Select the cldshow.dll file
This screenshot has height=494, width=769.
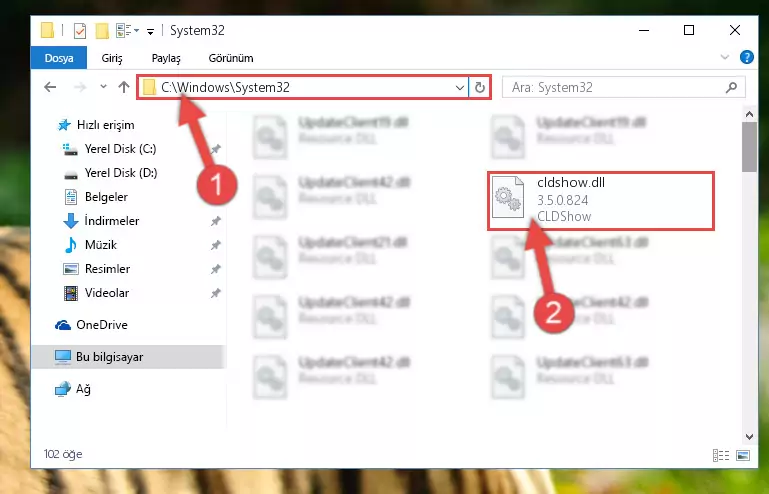click(601, 201)
